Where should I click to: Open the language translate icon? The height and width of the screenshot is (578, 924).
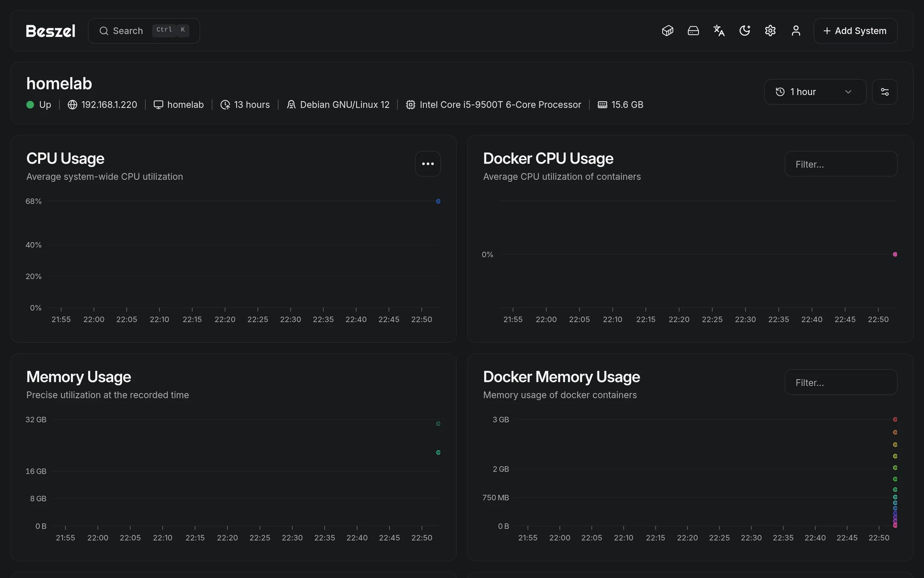tap(719, 31)
